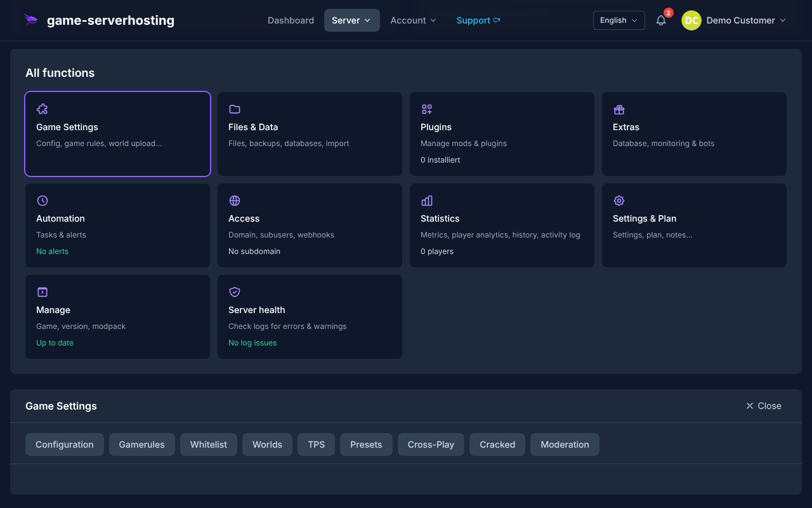Click 'Config, game rules, world upload...' description
The height and width of the screenshot is (508, 812).
99,144
